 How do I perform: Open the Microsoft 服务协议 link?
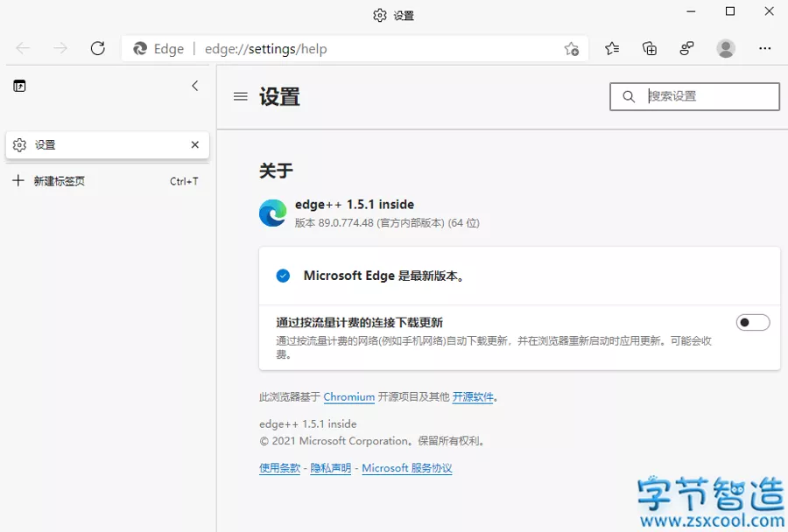407,468
